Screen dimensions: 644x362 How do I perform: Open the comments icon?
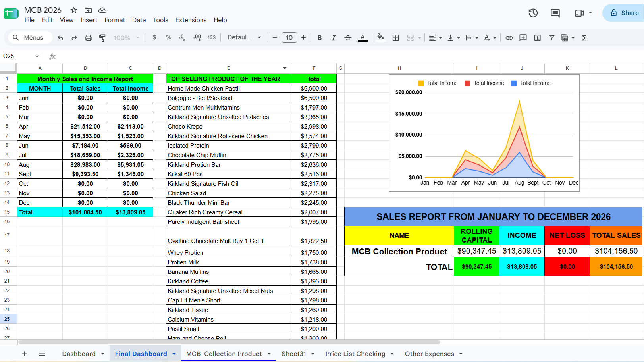click(555, 13)
